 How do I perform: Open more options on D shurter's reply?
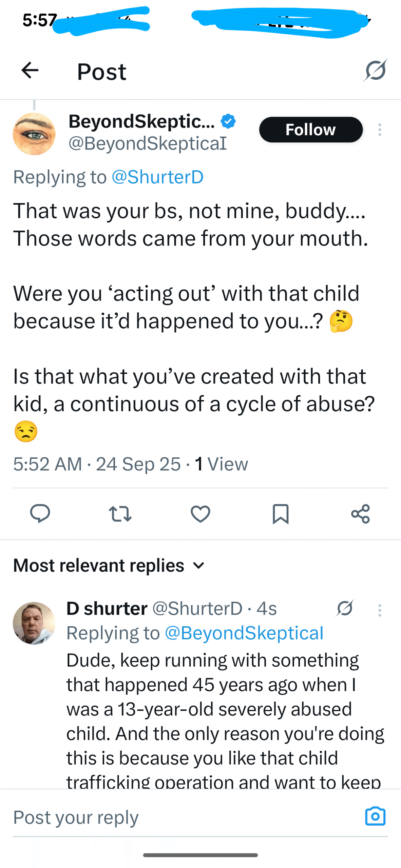pyautogui.click(x=380, y=610)
